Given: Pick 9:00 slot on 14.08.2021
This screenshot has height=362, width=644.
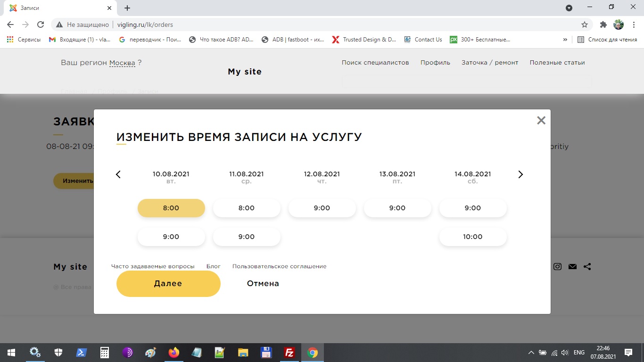Looking at the screenshot, I should pyautogui.click(x=473, y=208).
